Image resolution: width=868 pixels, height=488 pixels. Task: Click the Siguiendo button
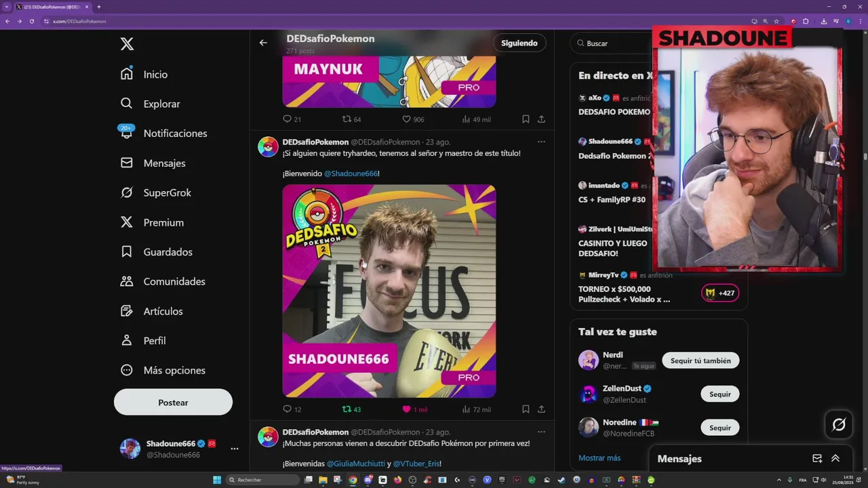[519, 43]
